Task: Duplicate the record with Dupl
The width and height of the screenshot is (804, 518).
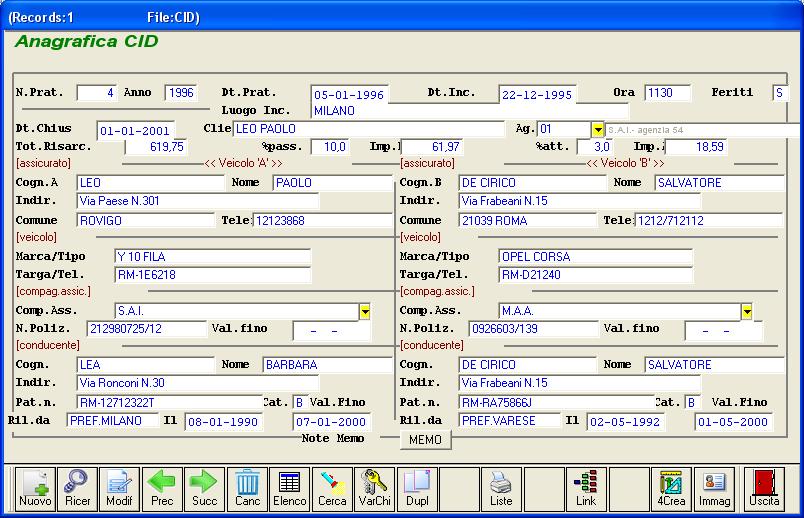Action: [x=417, y=489]
